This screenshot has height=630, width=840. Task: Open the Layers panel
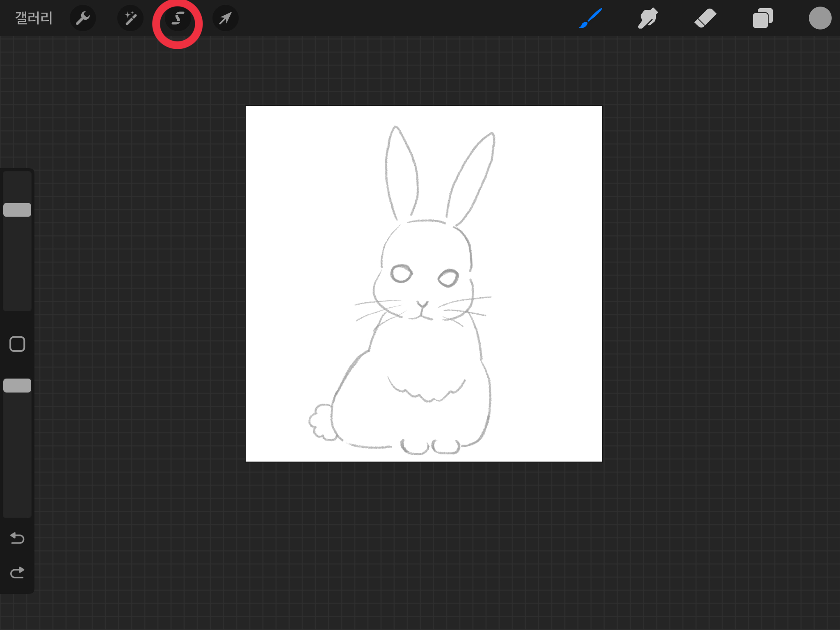click(762, 18)
